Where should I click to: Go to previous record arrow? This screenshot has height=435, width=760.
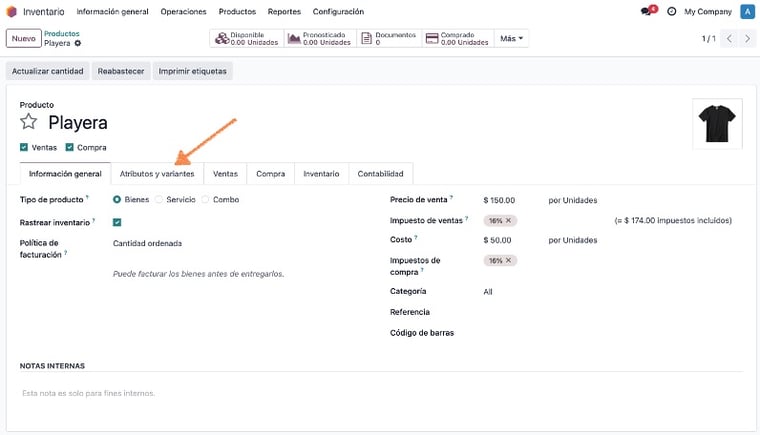pos(729,38)
